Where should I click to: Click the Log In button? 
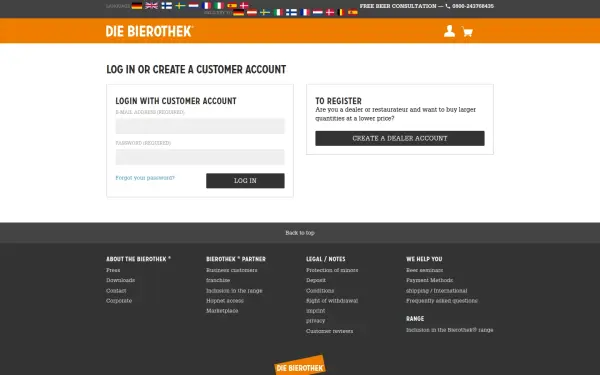[x=245, y=181]
